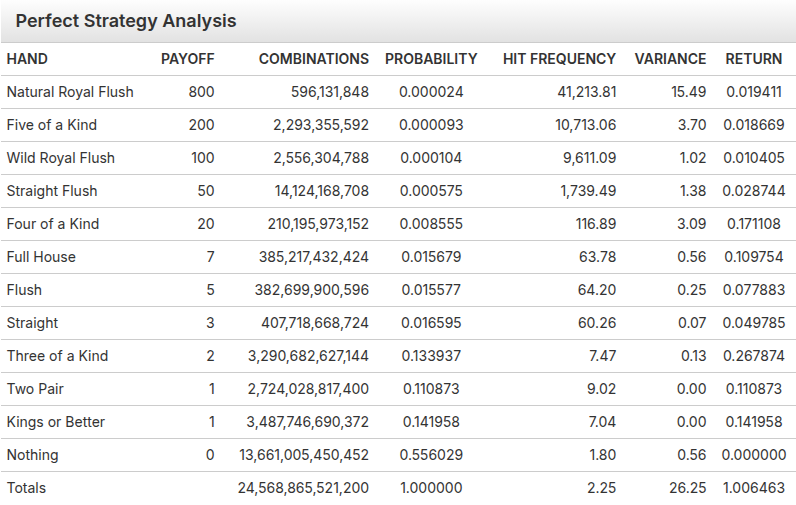Click the Flush hit frequency 64.20
The image size is (796, 505).
(596, 290)
